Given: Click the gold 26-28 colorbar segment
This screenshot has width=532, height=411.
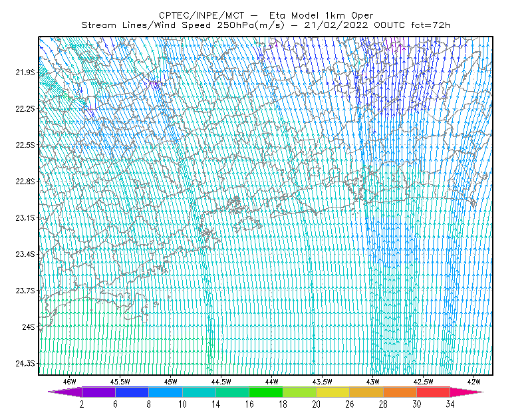Looking at the screenshot, I should click(x=366, y=392).
